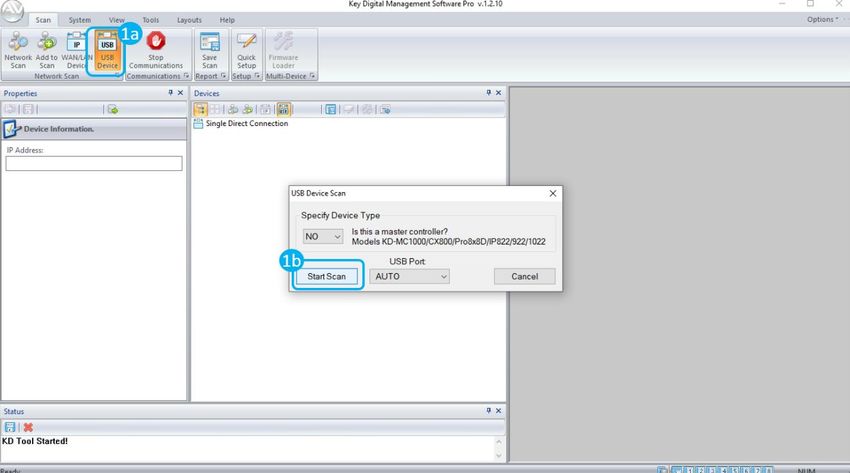The image size is (850, 473).
Task: Click the IP Address input field
Action: point(94,164)
